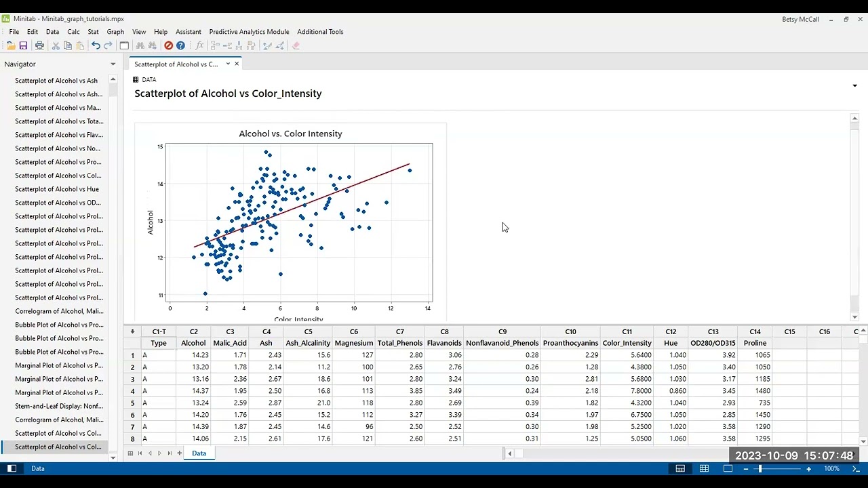
Task: Cut selection with scissors icon
Action: click(56, 45)
